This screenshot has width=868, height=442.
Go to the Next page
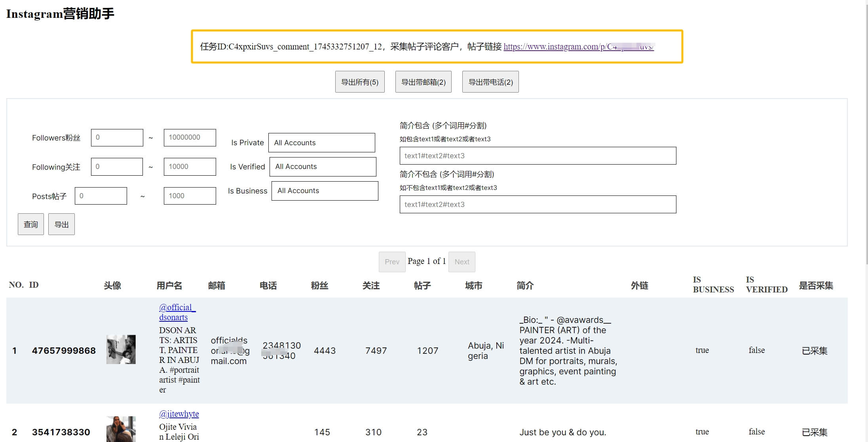462,262
